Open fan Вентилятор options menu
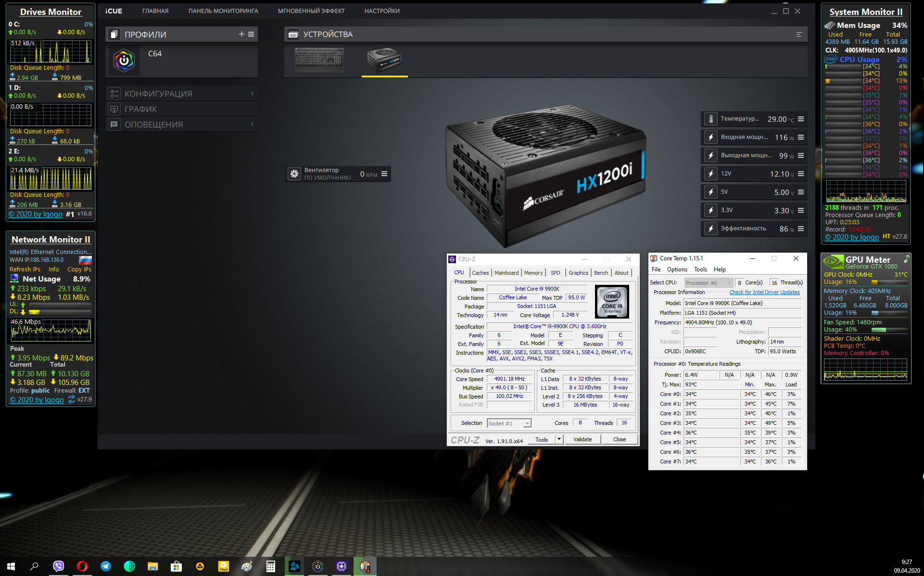The image size is (924, 576). pos(384,174)
